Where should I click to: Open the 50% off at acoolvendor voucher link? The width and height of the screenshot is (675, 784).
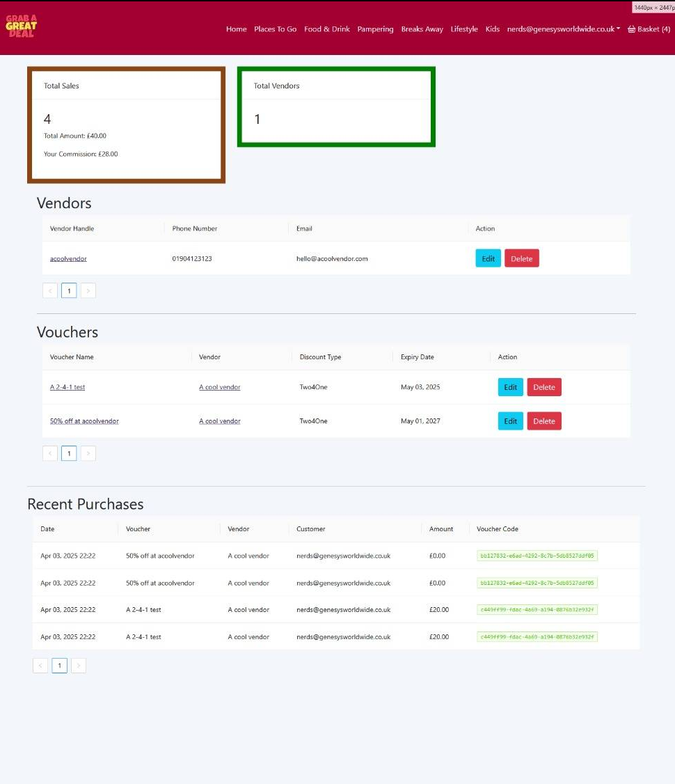point(84,421)
